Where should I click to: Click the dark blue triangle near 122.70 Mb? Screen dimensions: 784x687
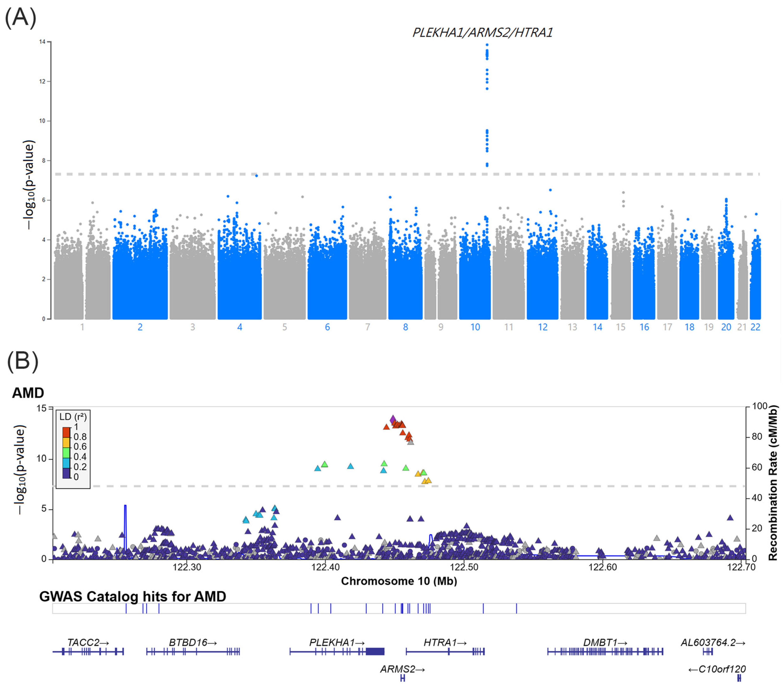click(730, 518)
